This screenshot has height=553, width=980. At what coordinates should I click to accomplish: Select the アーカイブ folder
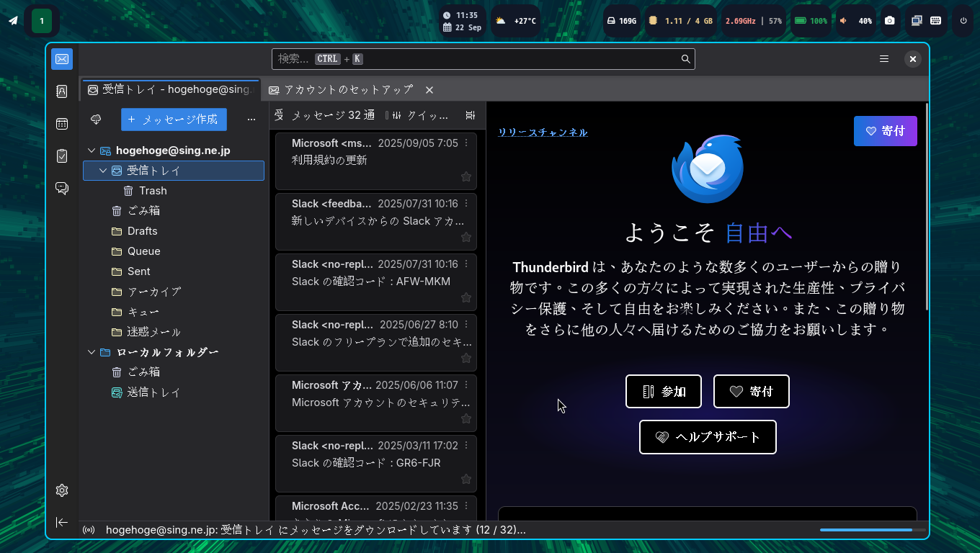(174, 292)
